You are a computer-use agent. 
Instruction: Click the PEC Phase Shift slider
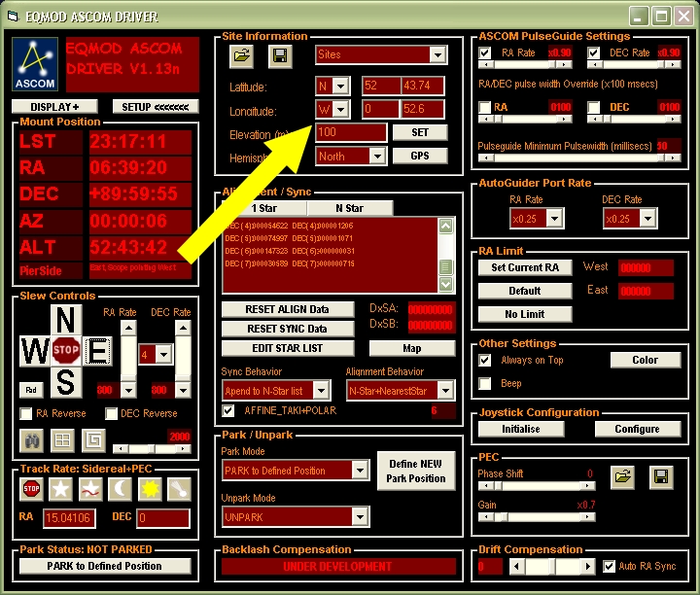[537, 486]
